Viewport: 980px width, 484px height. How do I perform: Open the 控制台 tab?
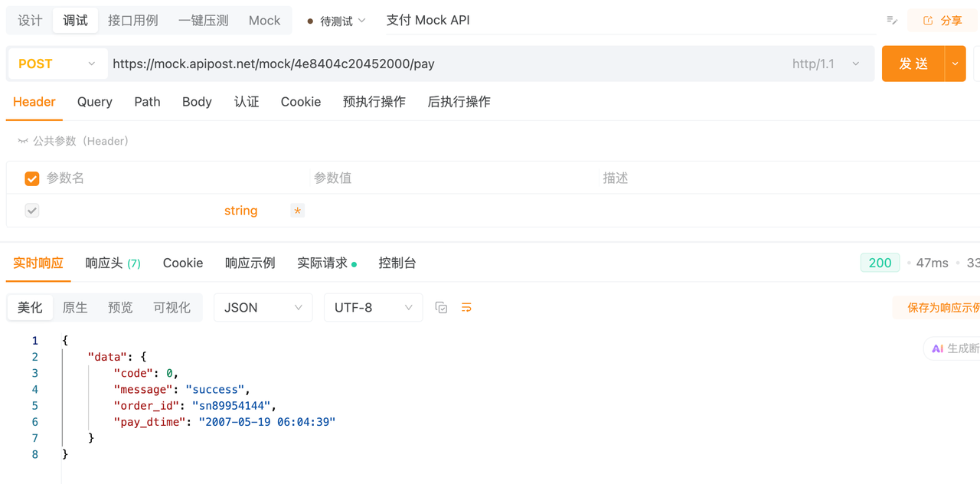[397, 263]
